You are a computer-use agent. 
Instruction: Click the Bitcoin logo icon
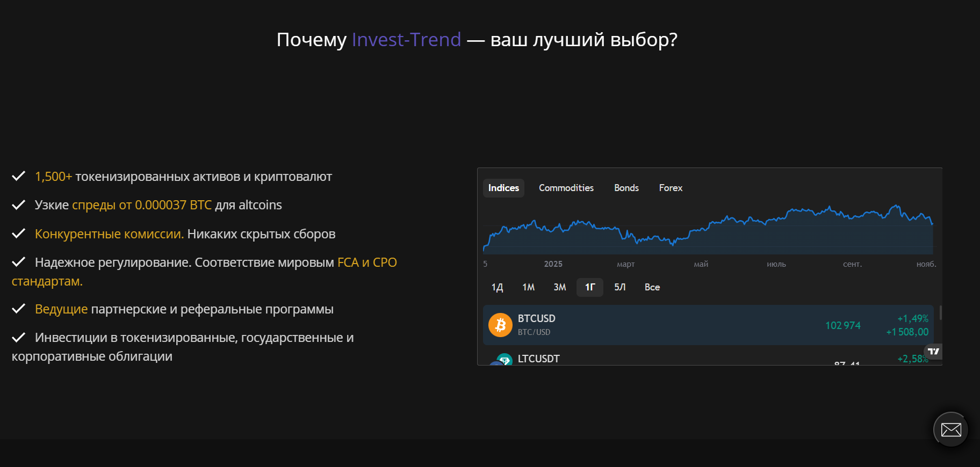tap(500, 325)
